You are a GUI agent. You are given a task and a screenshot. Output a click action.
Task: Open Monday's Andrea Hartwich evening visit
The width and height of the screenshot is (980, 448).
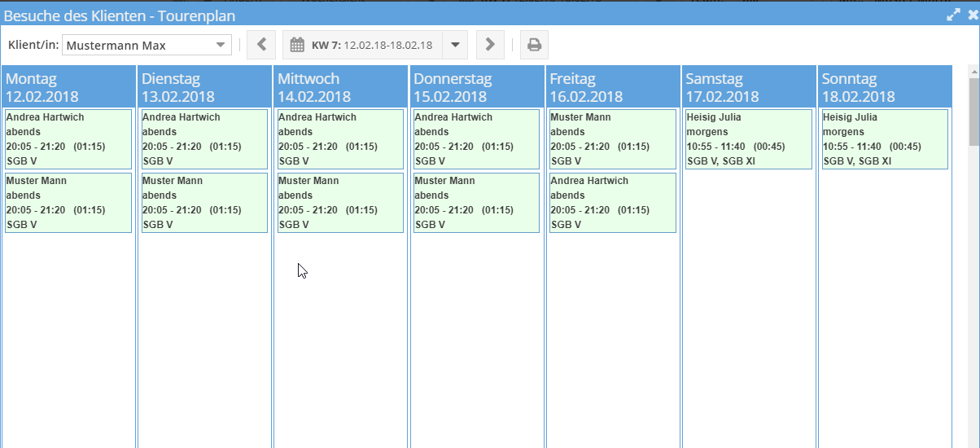(68, 139)
